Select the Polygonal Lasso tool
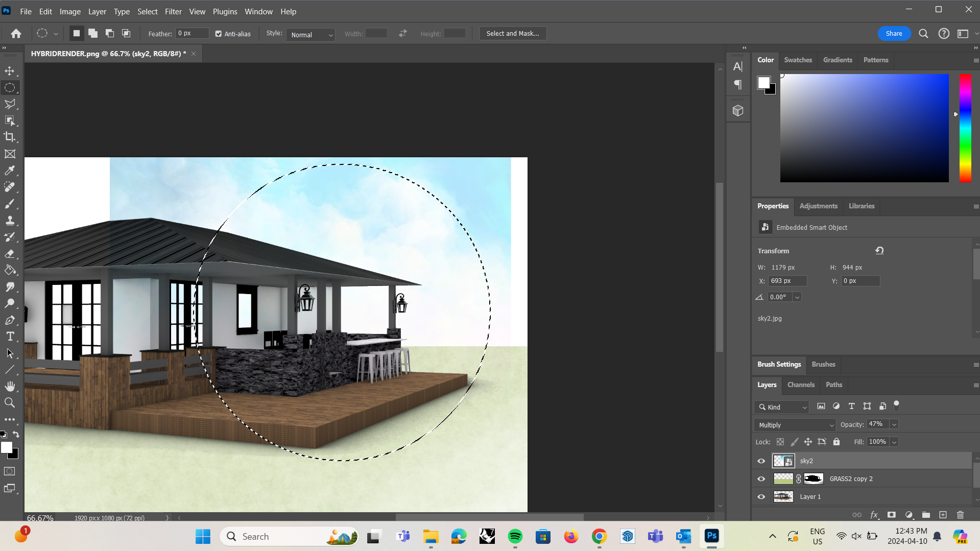Image resolution: width=980 pixels, height=551 pixels. (x=10, y=104)
